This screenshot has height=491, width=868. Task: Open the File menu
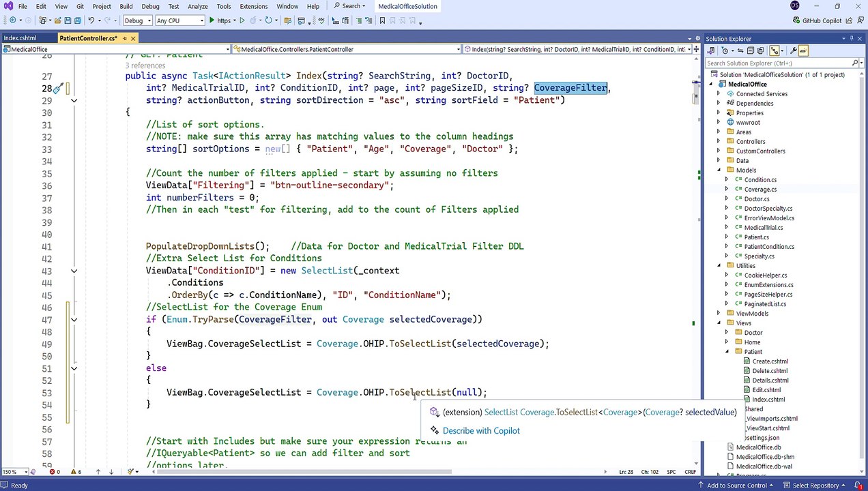[23, 6]
